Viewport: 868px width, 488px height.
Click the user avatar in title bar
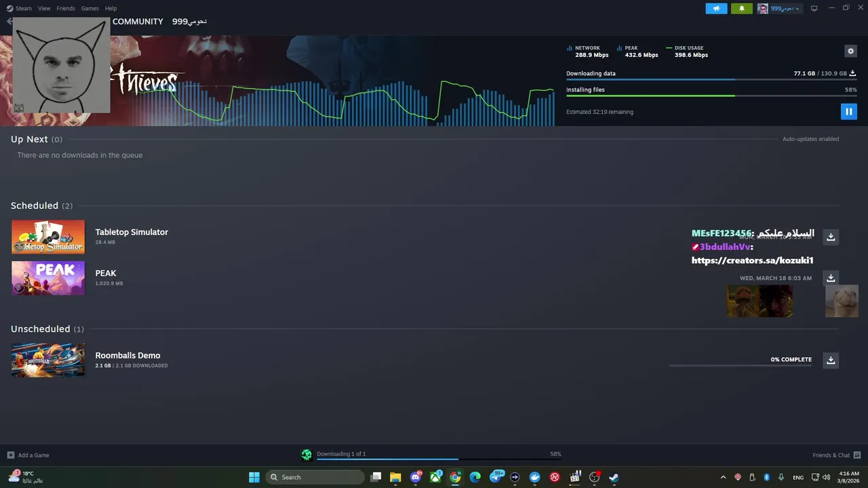[763, 9]
